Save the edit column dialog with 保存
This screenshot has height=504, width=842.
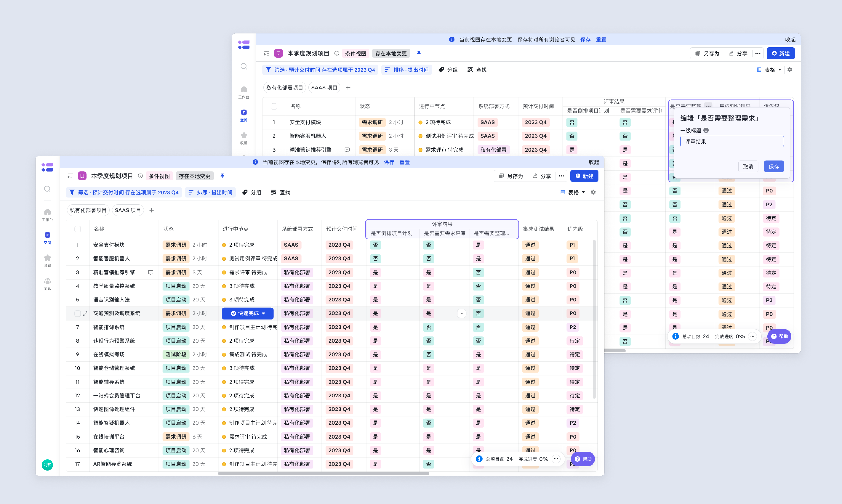(x=774, y=166)
